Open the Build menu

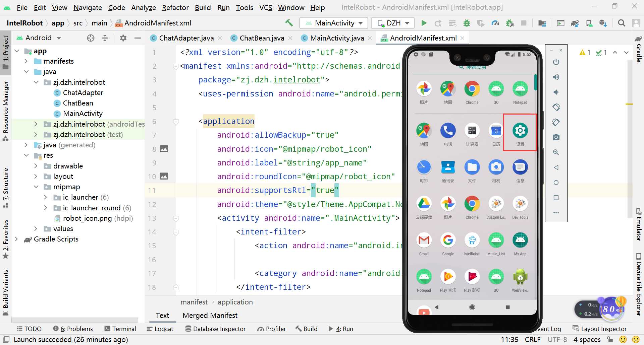(x=203, y=7)
